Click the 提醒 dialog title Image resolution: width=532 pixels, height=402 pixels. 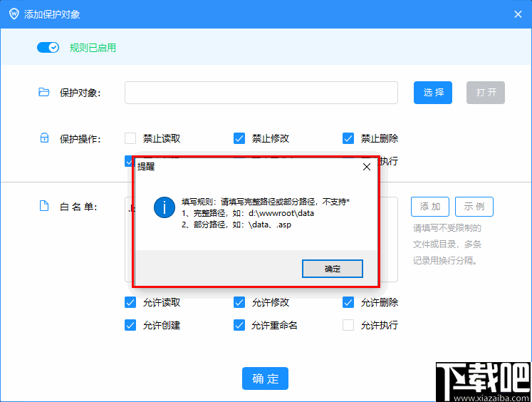[146, 166]
